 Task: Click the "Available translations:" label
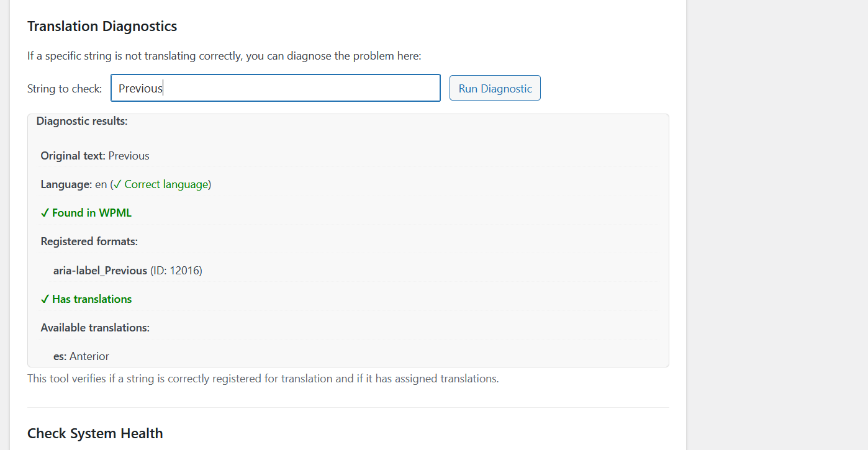95,328
